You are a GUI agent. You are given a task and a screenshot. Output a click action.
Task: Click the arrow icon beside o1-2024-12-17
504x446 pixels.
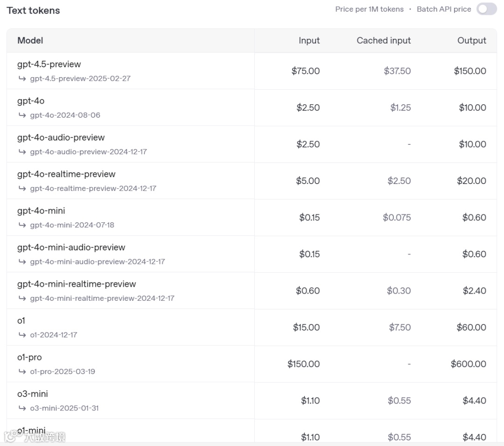tap(22, 335)
